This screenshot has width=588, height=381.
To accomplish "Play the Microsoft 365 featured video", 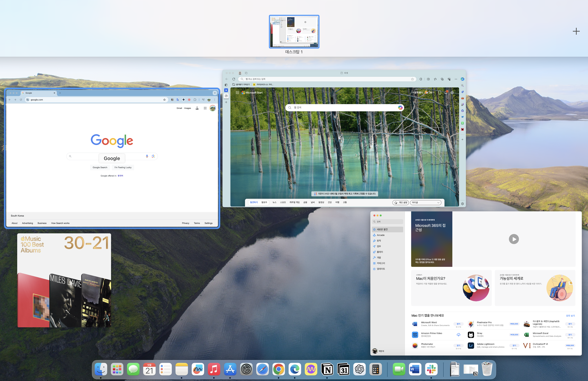I will 514,239.
